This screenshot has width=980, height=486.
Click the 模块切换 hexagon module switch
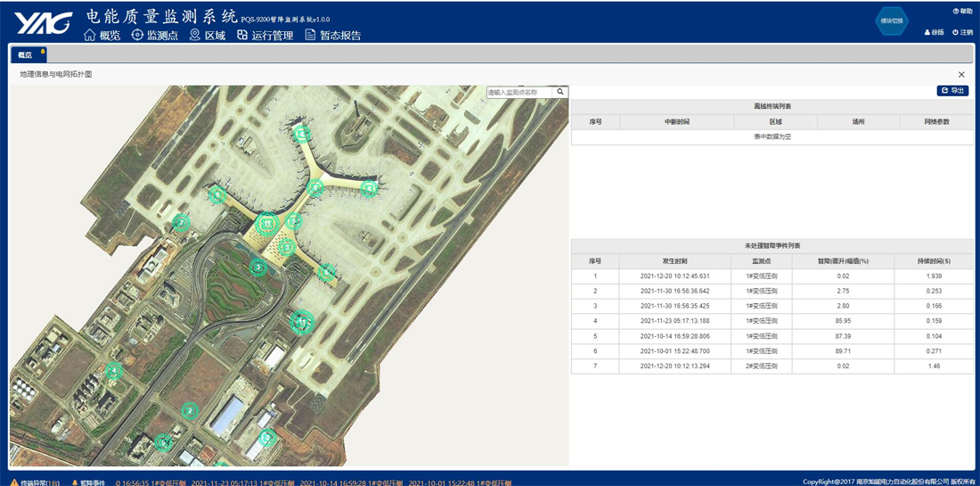tap(891, 21)
